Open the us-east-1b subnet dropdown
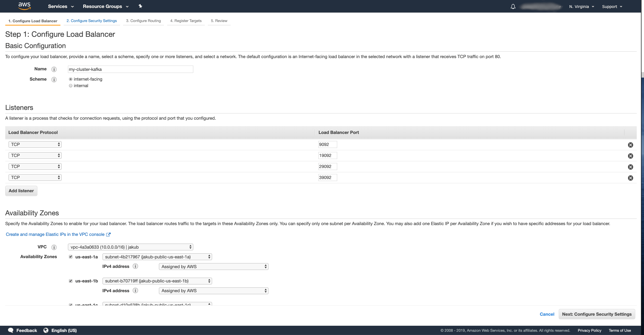 click(157, 281)
